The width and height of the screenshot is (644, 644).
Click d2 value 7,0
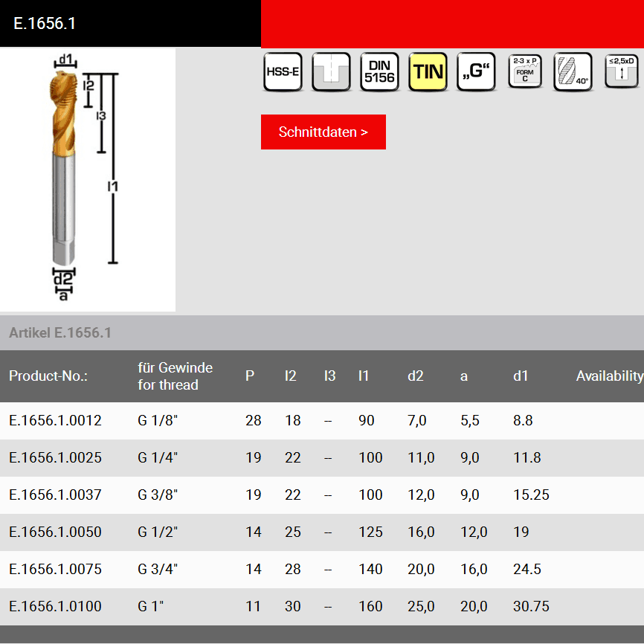pyautogui.click(x=417, y=421)
